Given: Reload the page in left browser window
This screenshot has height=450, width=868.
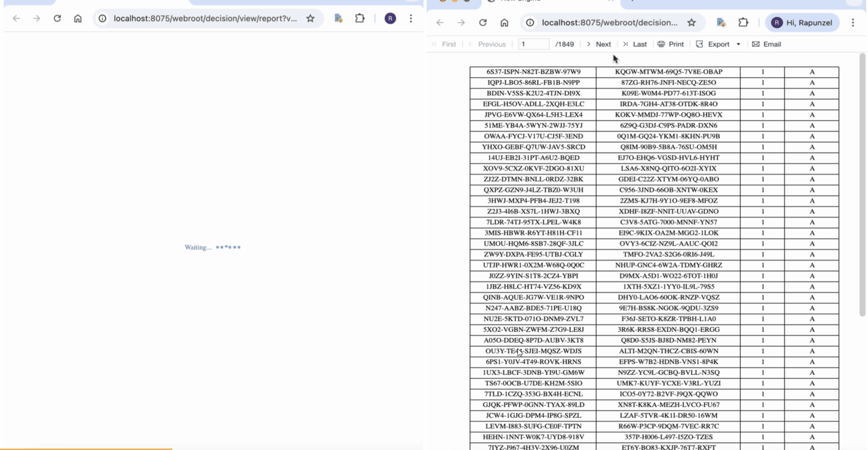Looking at the screenshot, I should [x=57, y=19].
